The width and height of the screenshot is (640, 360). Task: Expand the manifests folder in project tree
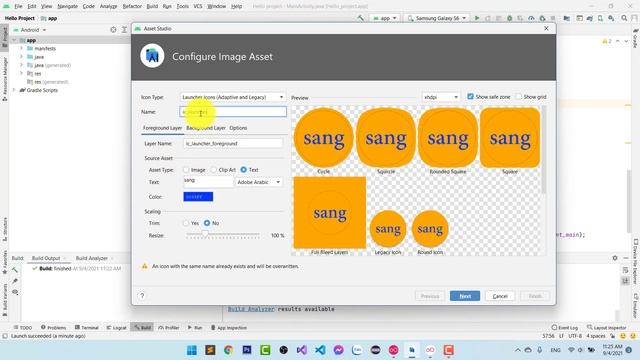click(21, 48)
